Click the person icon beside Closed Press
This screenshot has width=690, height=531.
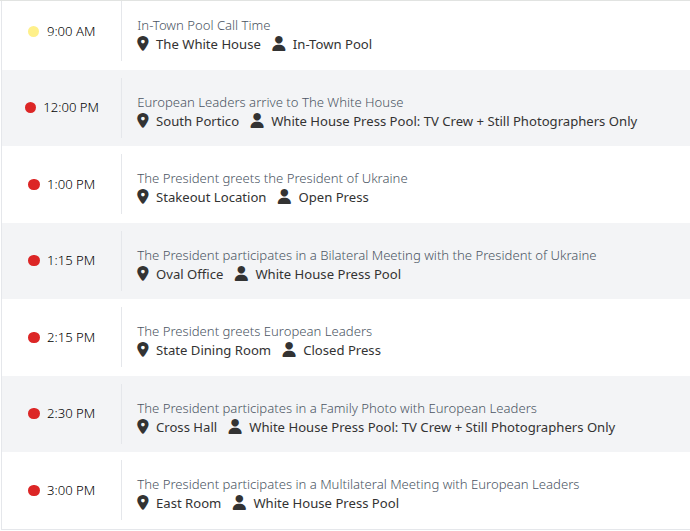coord(289,350)
